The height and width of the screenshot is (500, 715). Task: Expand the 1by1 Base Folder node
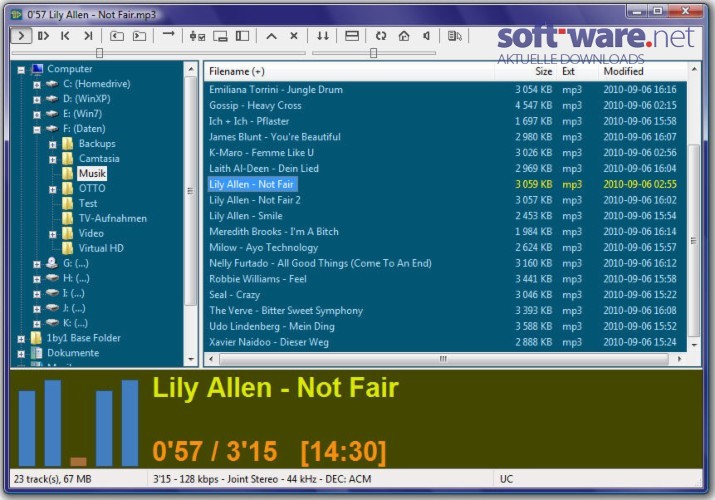(x=21, y=339)
